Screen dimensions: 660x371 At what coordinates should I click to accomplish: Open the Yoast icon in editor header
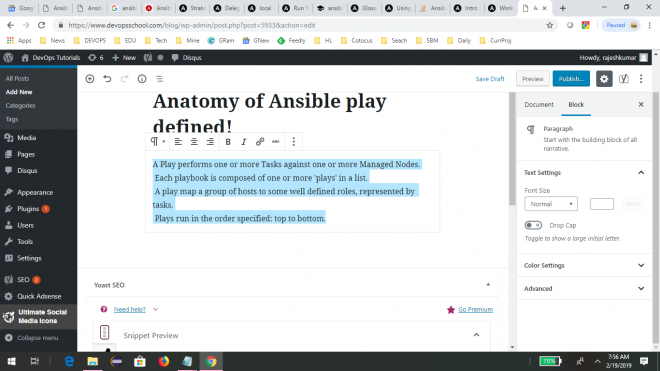pos(624,79)
